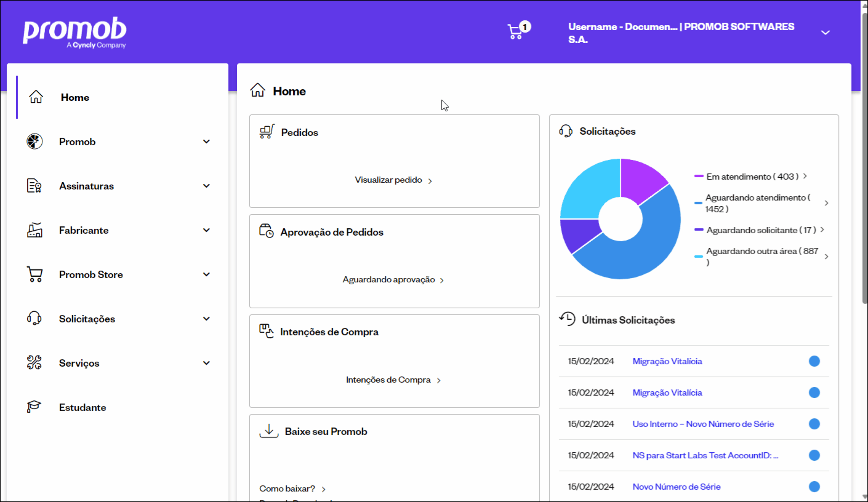This screenshot has width=868, height=502.
Task: Click the Serviços tools icon
Action: pyautogui.click(x=34, y=363)
